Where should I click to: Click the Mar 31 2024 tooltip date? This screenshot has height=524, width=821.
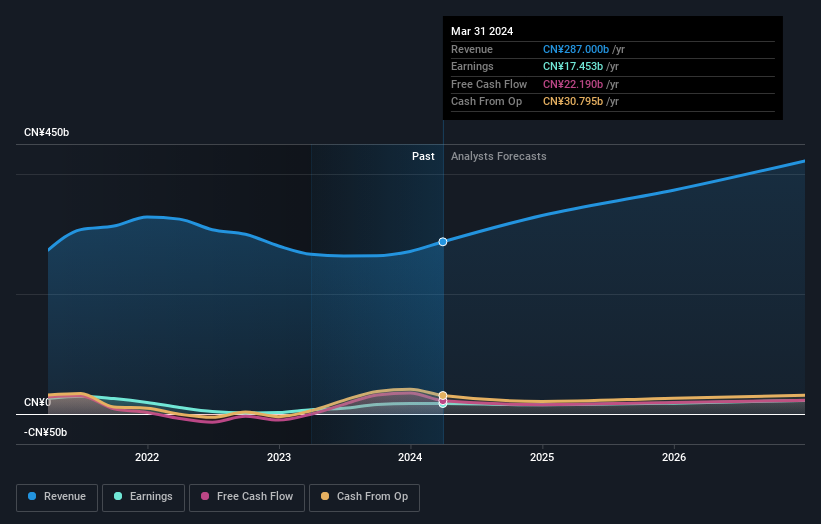(482, 31)
